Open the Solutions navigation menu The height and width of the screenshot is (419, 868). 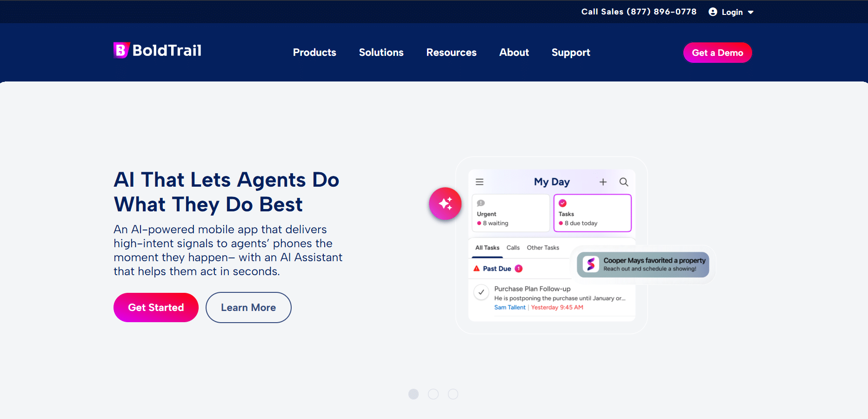click(x=381, y=53)
